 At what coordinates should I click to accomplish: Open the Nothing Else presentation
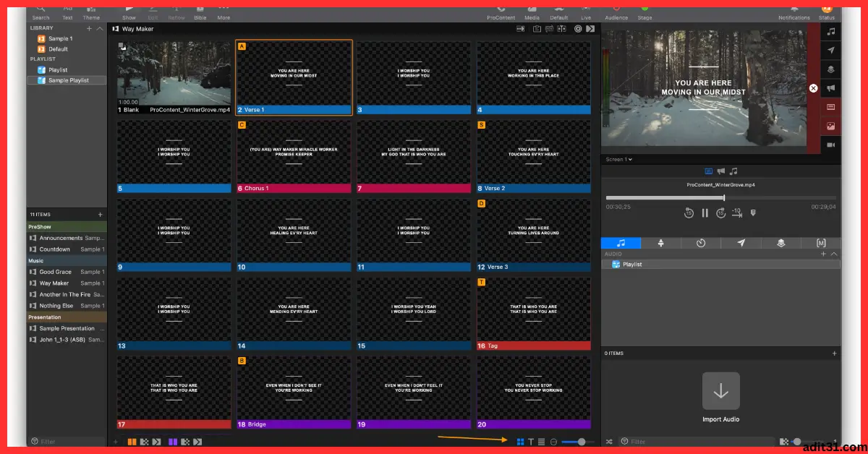[x=67, y=306]
